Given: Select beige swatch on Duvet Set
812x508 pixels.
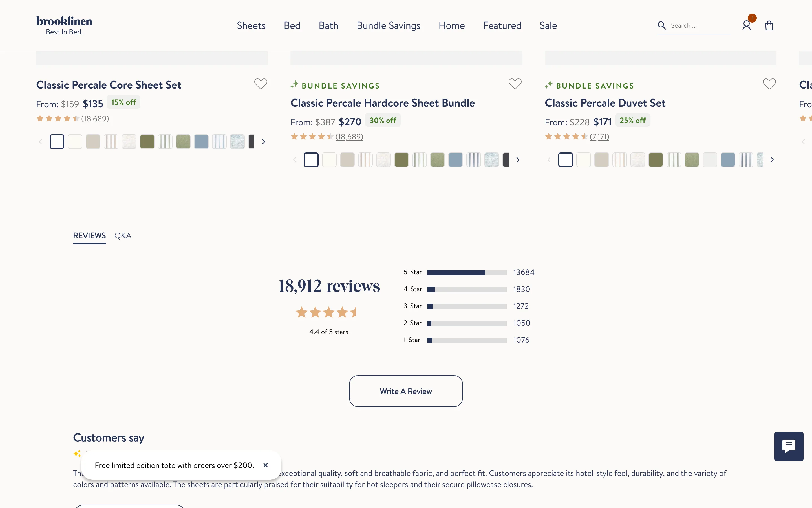Looking at the screenshot, I should pyautogui.click(x=602, y=160).
